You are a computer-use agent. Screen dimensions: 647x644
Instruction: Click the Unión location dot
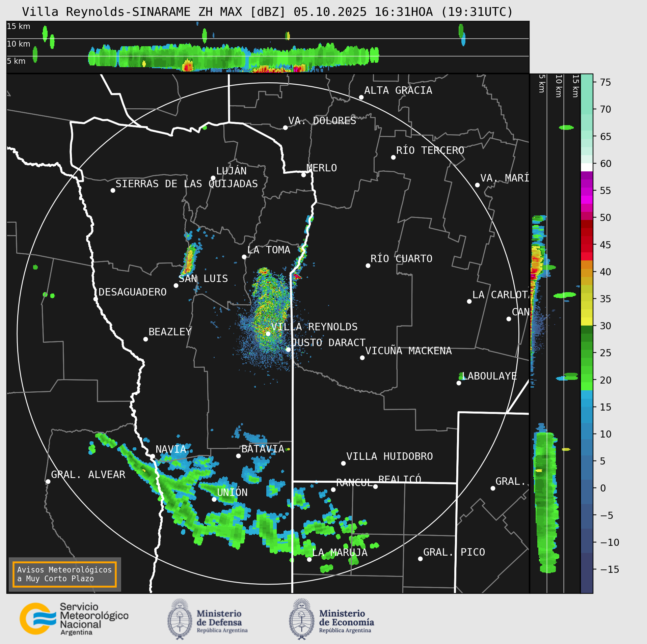pos(214,500)
